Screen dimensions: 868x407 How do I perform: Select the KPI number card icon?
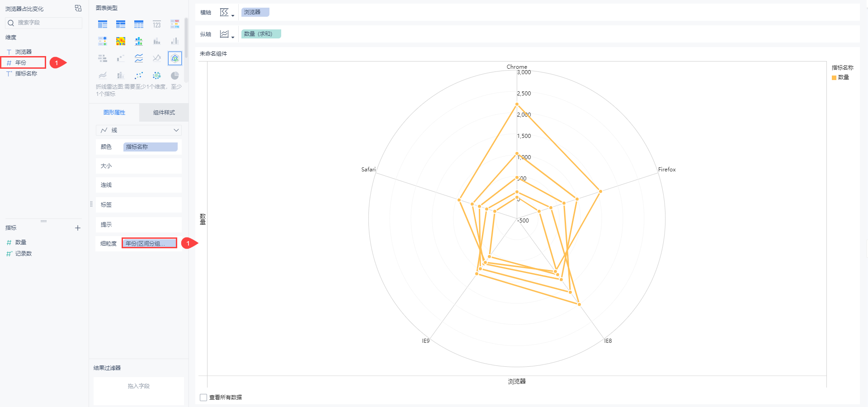pos(157,24)
